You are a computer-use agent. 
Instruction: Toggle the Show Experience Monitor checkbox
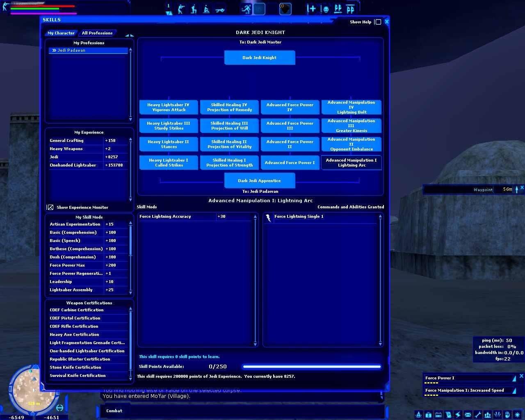(x=50, y=208)
